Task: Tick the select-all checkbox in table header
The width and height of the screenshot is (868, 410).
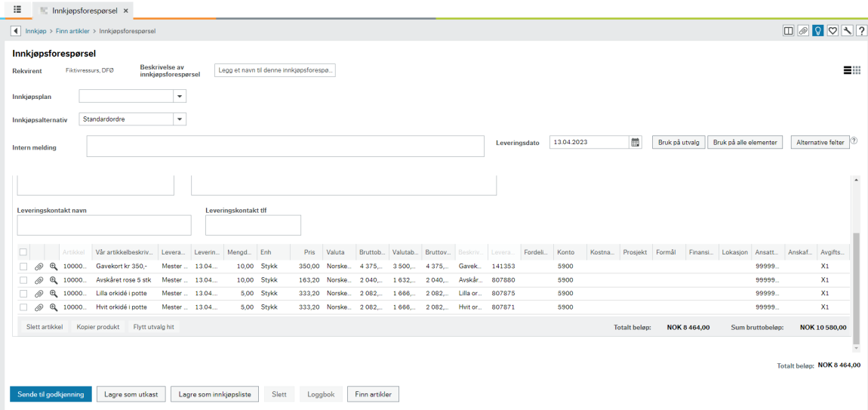Action: point(23,252)
